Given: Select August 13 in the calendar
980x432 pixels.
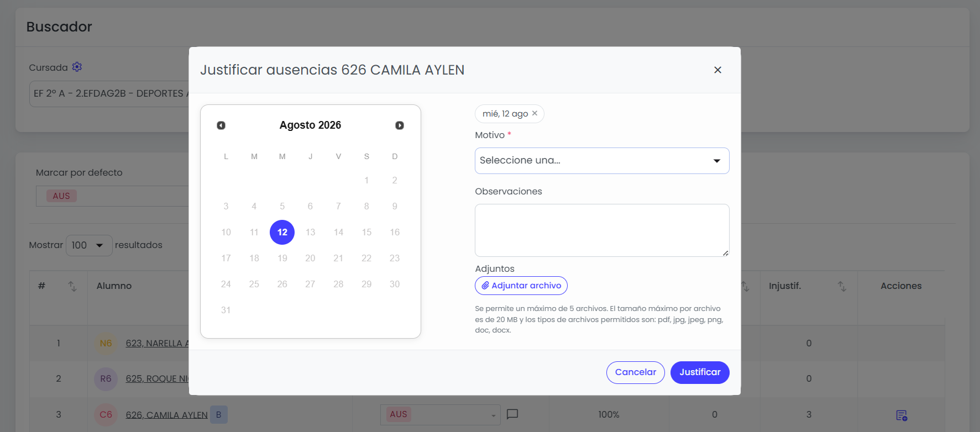Looking at the screenshot, I should coord(310,232).
